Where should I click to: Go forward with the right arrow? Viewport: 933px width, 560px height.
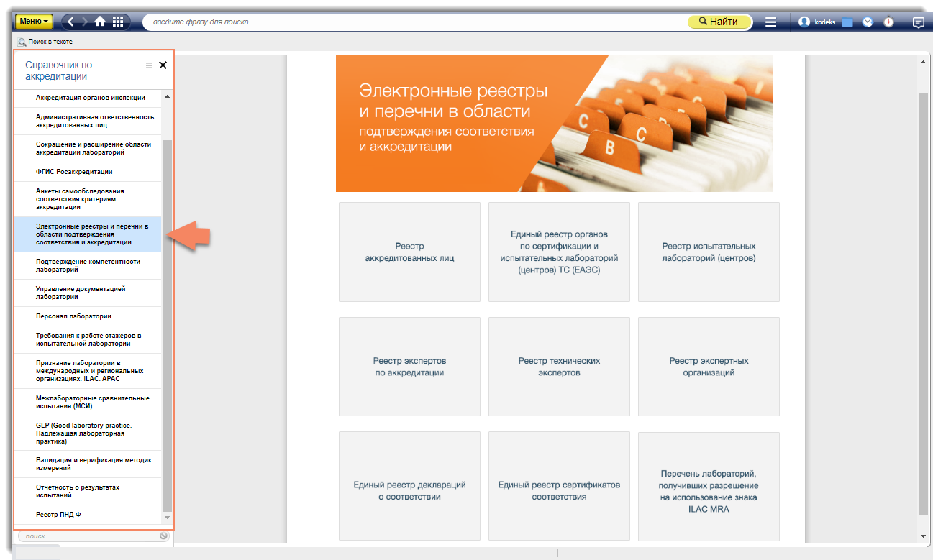pos(85,22)
